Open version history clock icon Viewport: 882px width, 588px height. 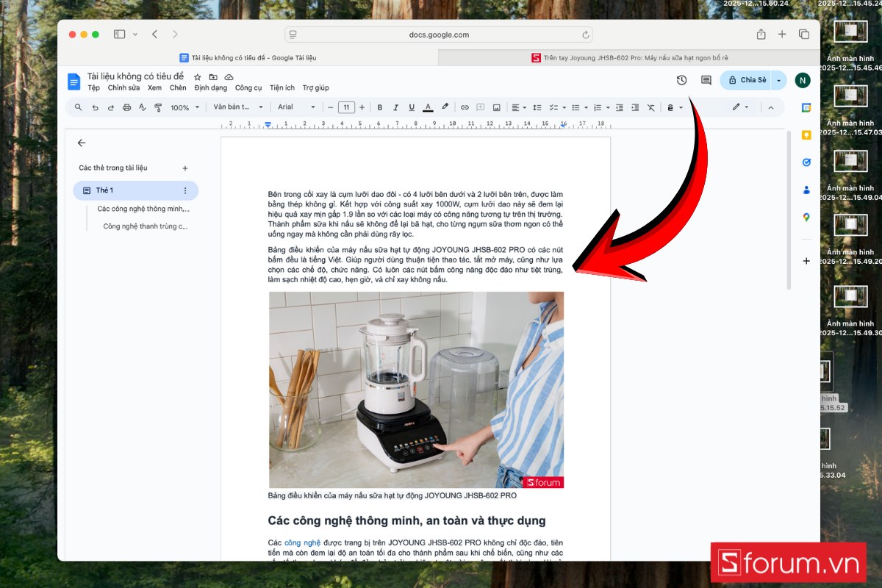[x=681, y=80]
